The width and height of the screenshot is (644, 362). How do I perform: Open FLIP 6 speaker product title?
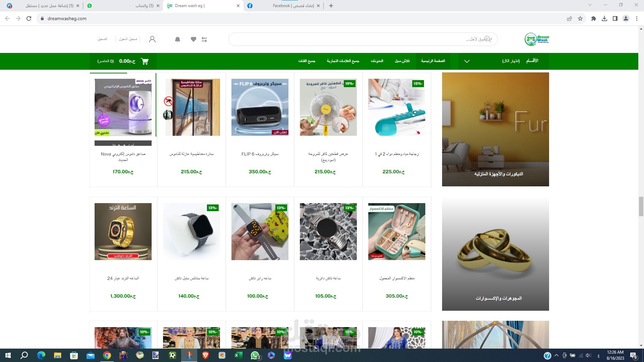pos(260,154)
